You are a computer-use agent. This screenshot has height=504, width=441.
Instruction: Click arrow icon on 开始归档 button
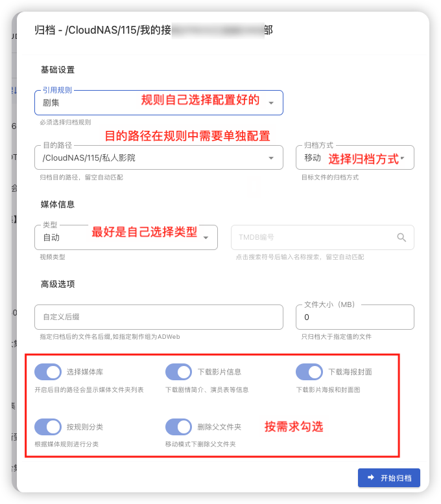click(371, 477)
